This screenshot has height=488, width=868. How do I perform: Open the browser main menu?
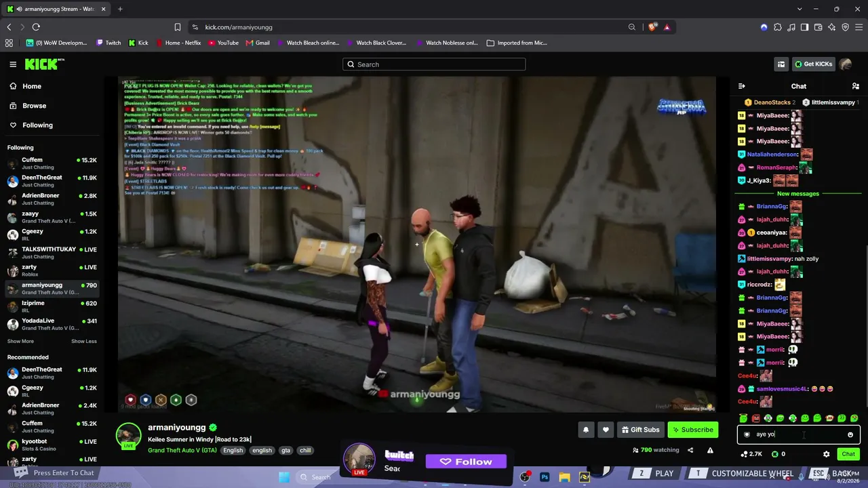pyautogui.click(x=859, y=27)
